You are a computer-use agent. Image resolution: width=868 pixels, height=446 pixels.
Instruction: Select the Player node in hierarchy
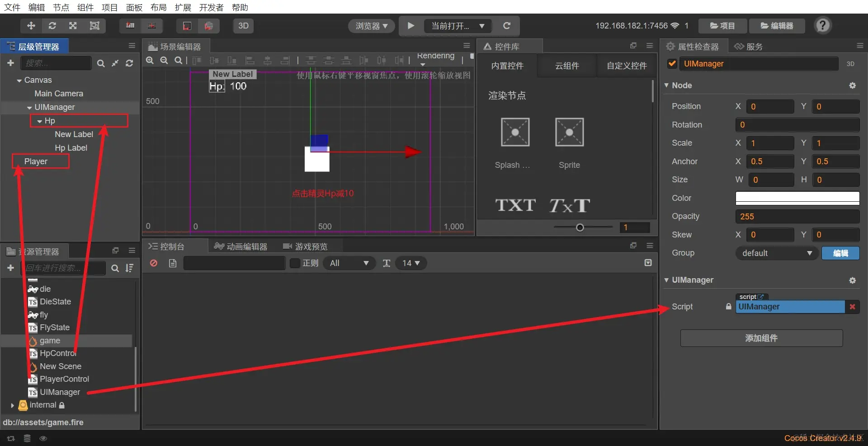pos(36,161)
